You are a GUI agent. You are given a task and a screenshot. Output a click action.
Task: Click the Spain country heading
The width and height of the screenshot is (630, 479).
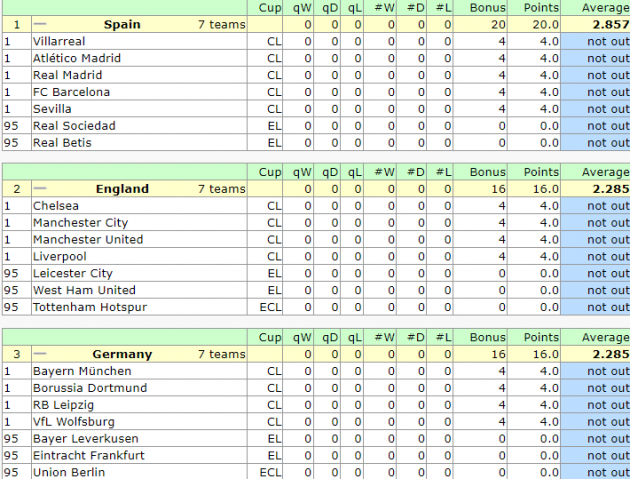[x=122, y=24]
